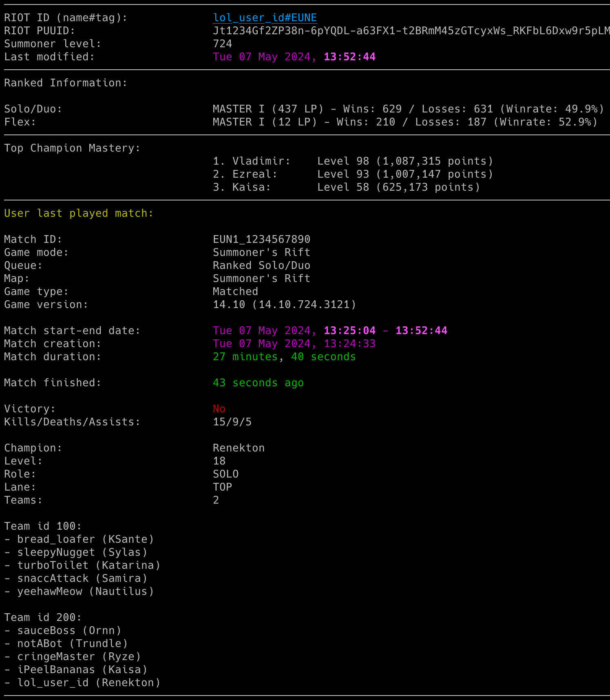Image resolution: width=610 pixels, height=700 pixels.
Task: Click the Role value SOLO
Action: (x=225, y=474)
